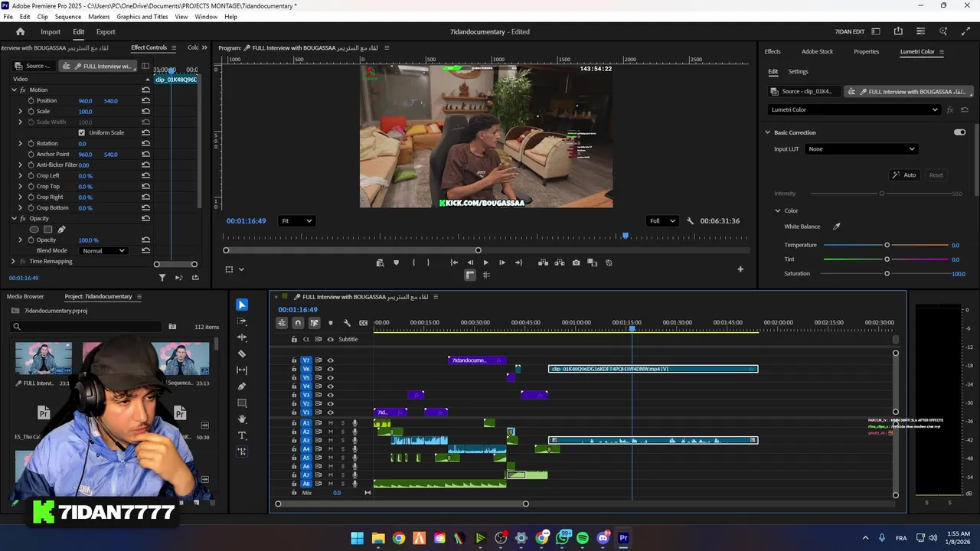The width and height of the screenshot is (980, 551).
Task: Open the Lumetri Settings sub-tab
Action: tap(798, 71)
